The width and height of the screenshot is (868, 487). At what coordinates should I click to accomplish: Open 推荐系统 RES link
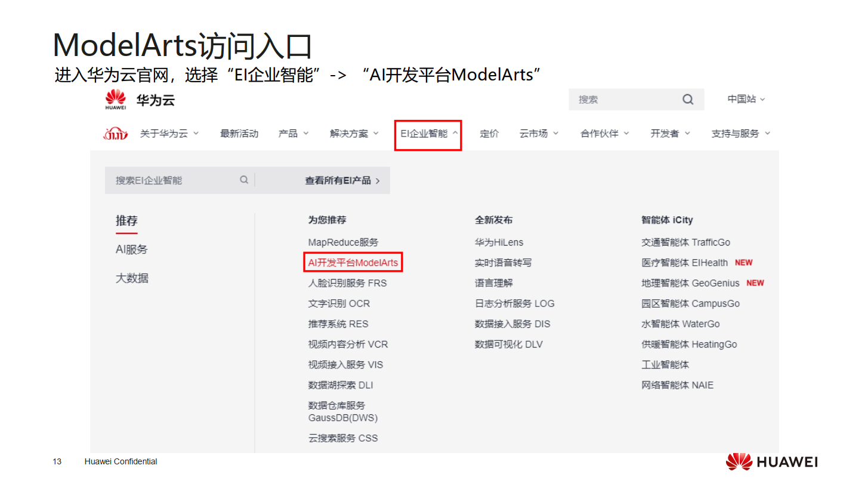(338, 324)
